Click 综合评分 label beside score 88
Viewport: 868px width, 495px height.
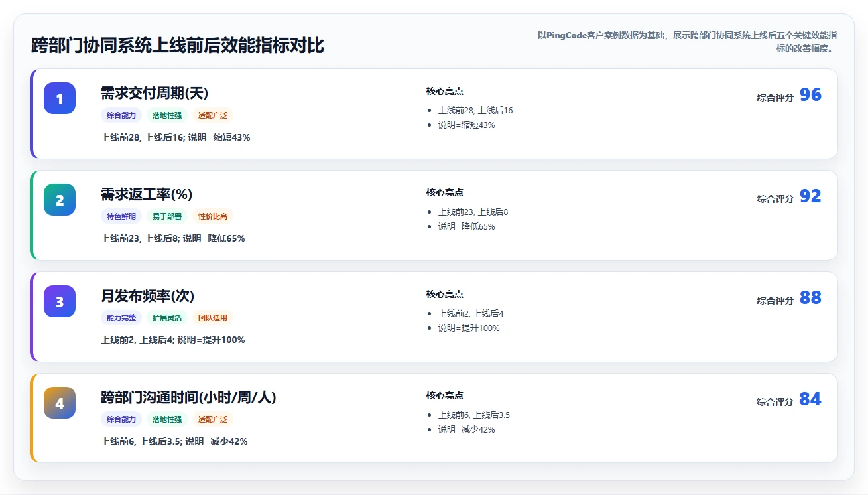775,301
